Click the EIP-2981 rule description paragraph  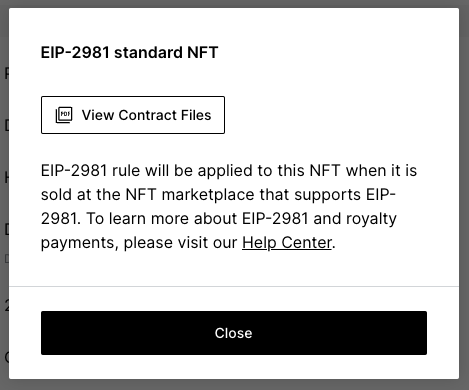229,206
